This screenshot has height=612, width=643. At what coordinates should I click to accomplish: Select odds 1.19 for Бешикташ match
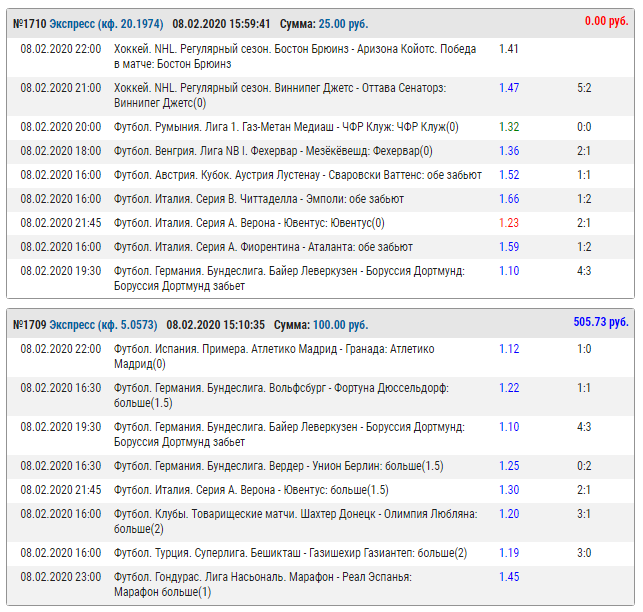[509, 553]
